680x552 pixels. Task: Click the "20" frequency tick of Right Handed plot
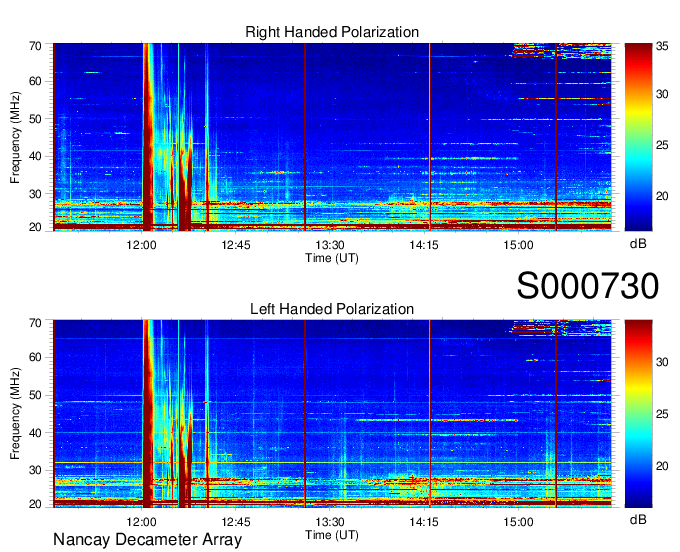35,227
